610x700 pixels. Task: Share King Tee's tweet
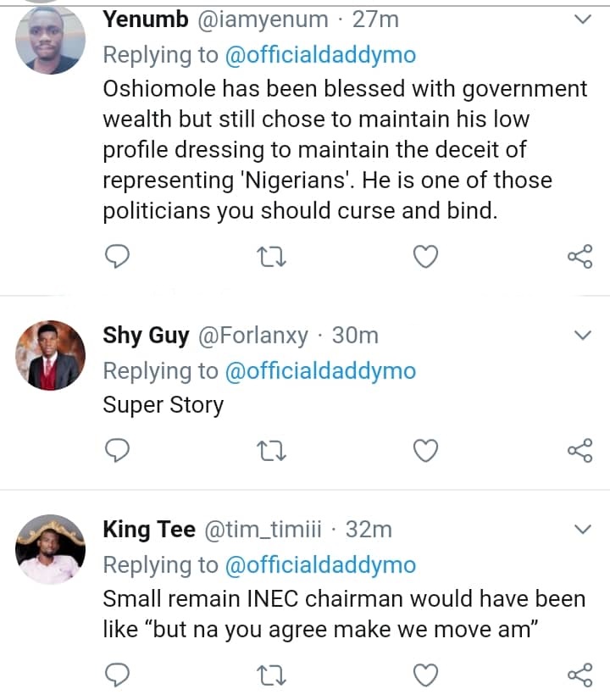point(579,674)
